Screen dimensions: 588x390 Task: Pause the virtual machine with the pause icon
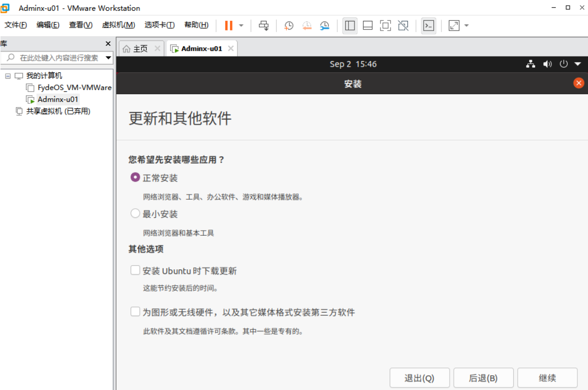pos(228,25)
